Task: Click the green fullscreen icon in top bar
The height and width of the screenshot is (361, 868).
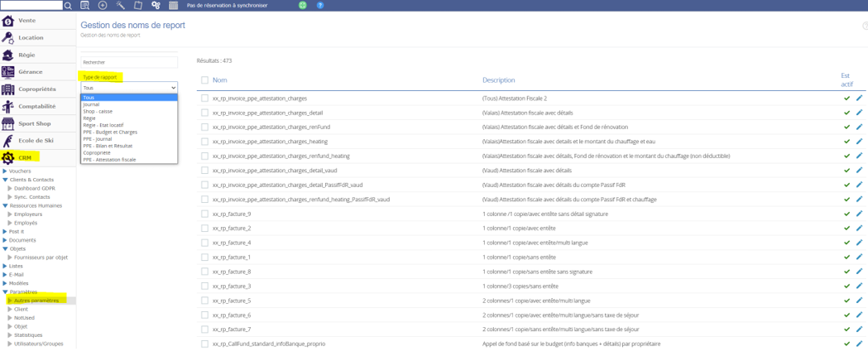Action: pos(303,6)
